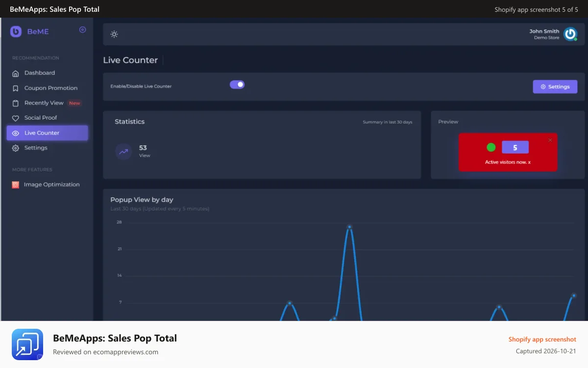Click the peak data point on chart
This screenshot has height=368, width=588.
(349, 227)
